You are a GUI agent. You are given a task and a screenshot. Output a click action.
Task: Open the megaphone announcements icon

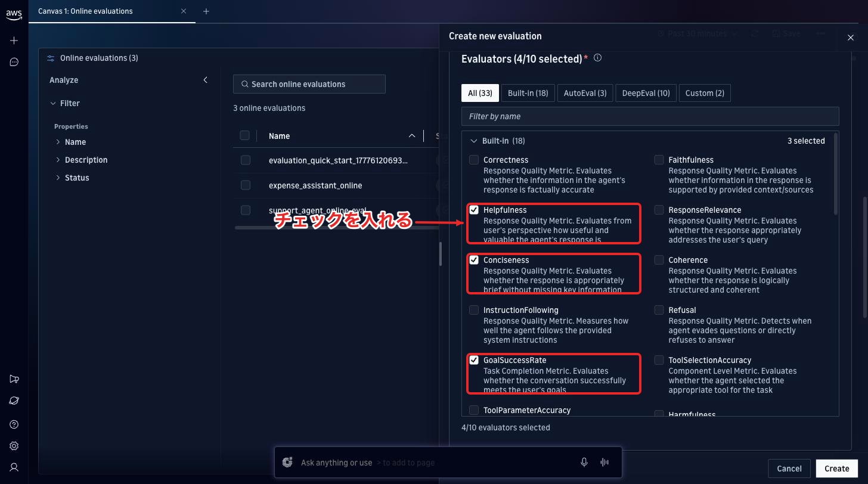click(x=14, y=380)
